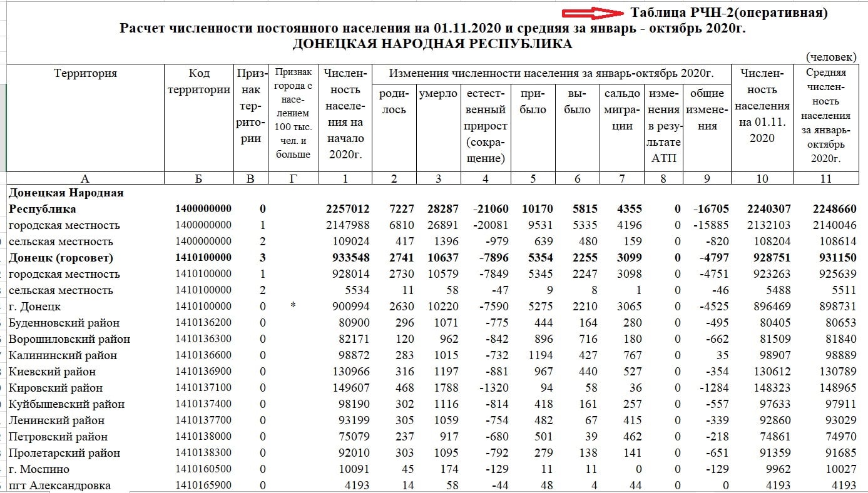Viewport: 868px width, 493px height.
Task: Click the 'общие изменения' column header
Action: coord(707,109)
